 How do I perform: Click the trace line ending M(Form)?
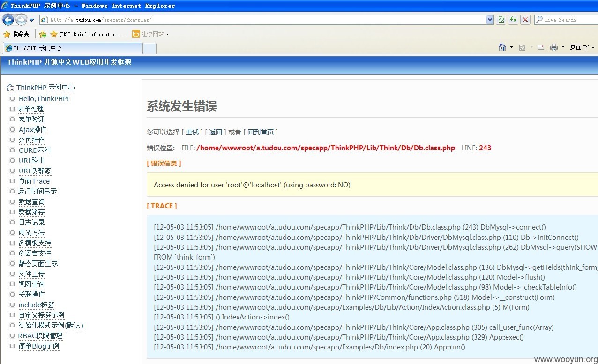(x=341, y=307)
